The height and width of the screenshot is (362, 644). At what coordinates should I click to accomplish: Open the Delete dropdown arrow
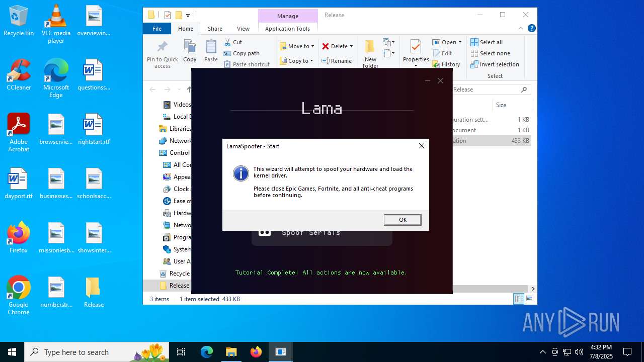click(351, 46)
